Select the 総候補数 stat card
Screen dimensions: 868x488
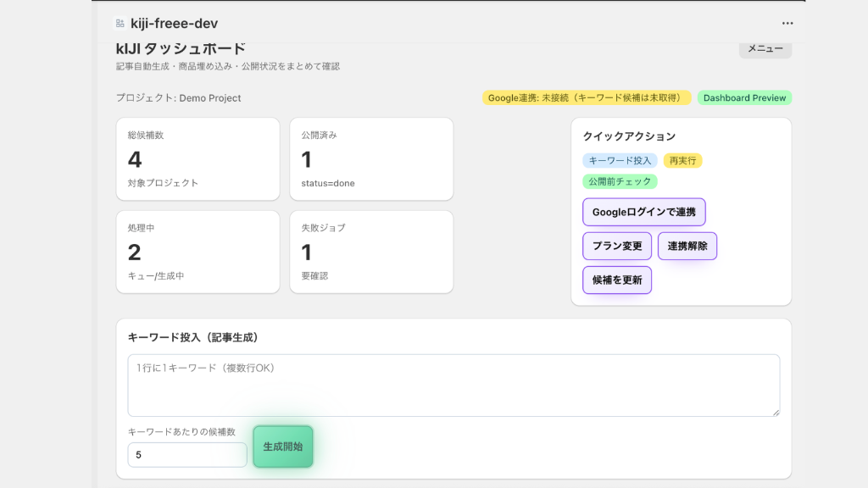pos(198,159)
